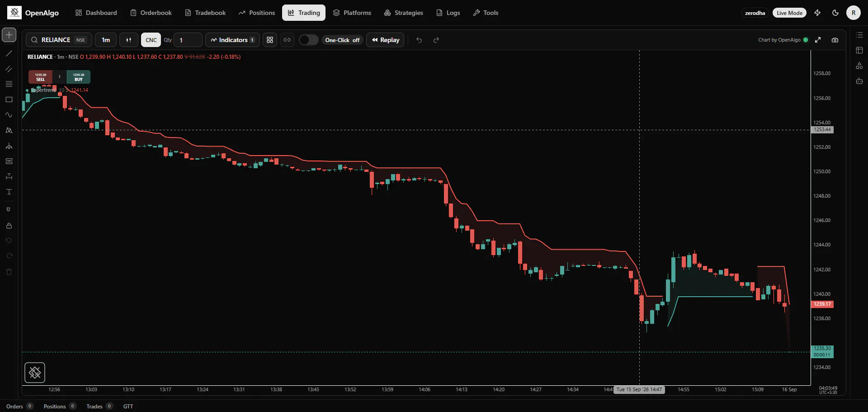Open the GTT bottom tab
Screen dimensions: 868x412
[x=128, y=406]
